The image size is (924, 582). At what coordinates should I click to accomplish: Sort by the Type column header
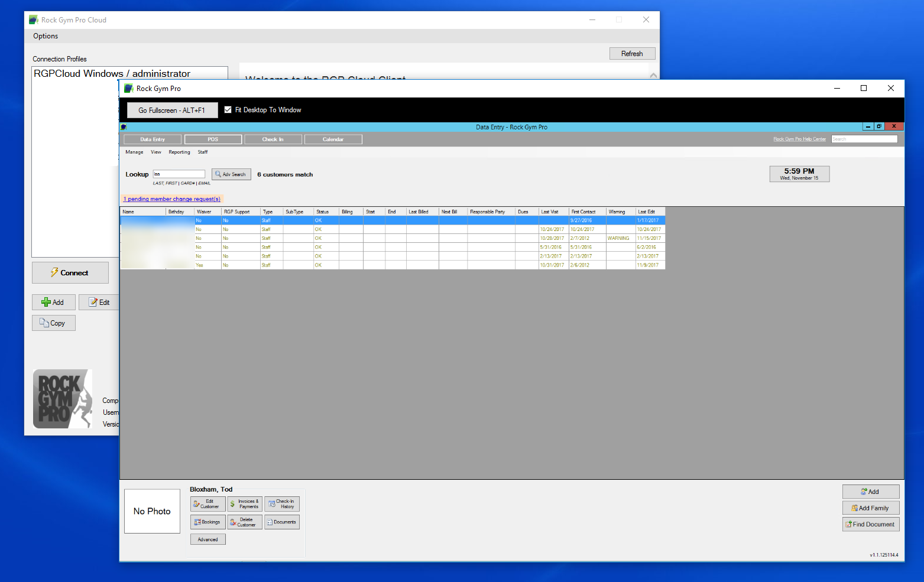pyautogui.click(x=272, y=212)
